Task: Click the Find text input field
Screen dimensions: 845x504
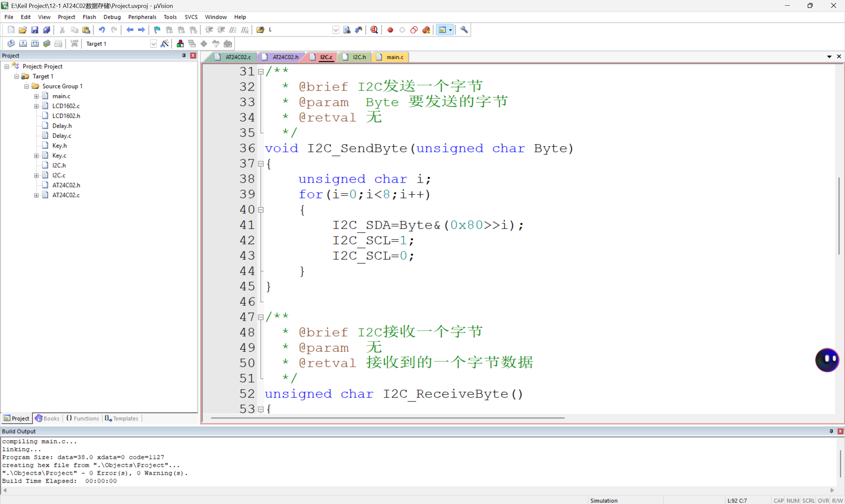Action: [x=299, y=30]
